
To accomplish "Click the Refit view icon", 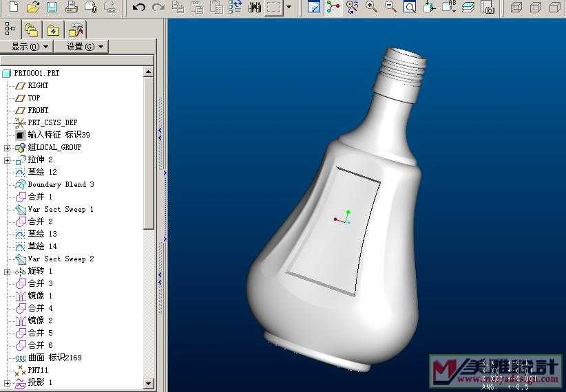I will point(410,8).
